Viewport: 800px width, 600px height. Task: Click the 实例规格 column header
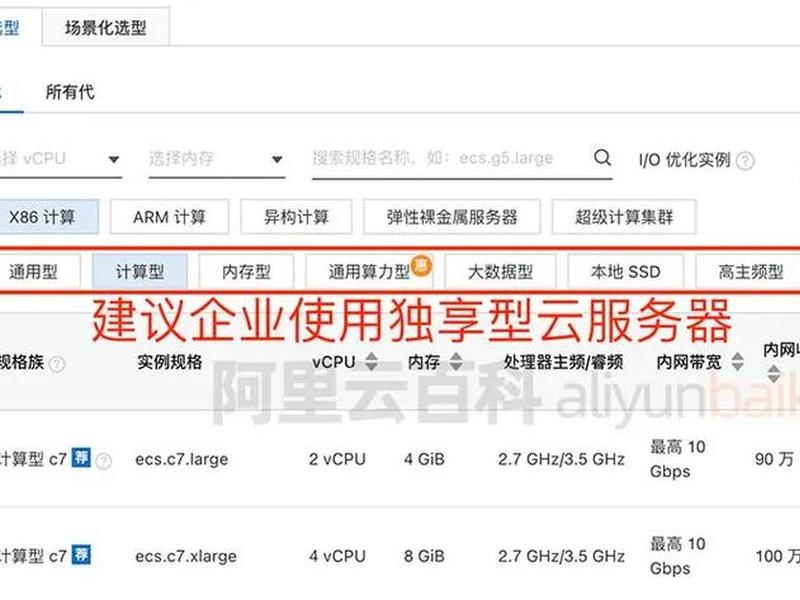click(169, 362)
